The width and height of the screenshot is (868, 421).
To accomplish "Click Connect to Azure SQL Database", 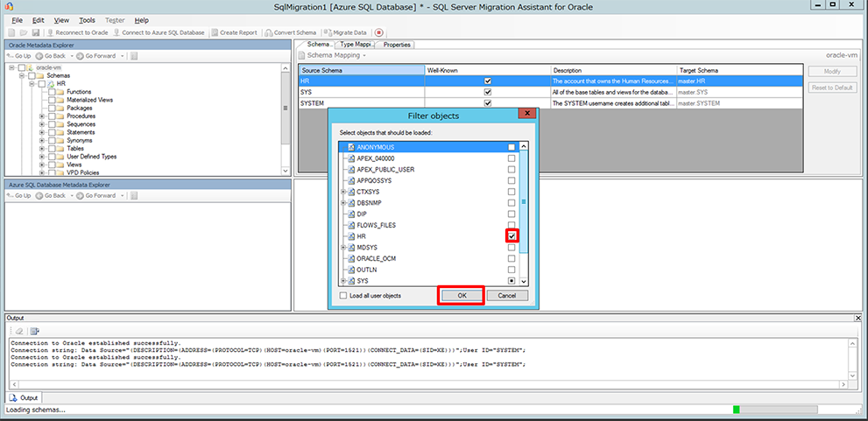I will tap(159, 32).
